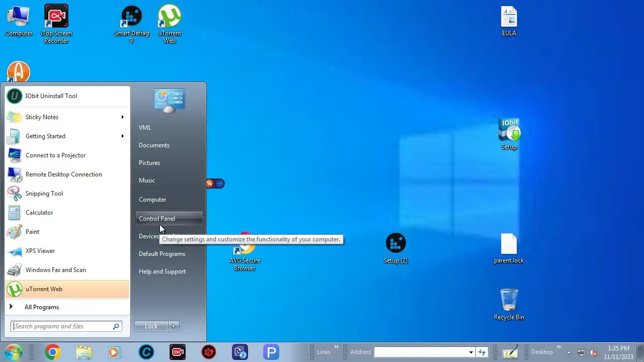
Task: Click the Address toolbar input field
Action: [x=421, y=352]
